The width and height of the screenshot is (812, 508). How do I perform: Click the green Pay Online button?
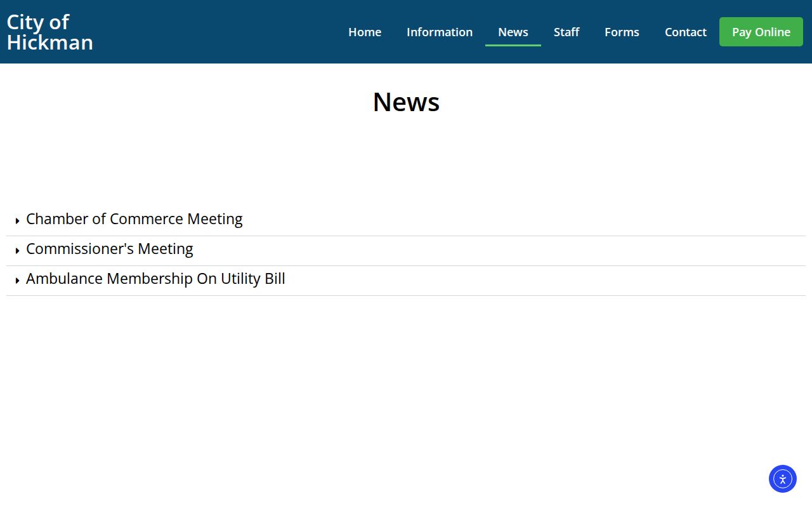click(x=761, y=32)
